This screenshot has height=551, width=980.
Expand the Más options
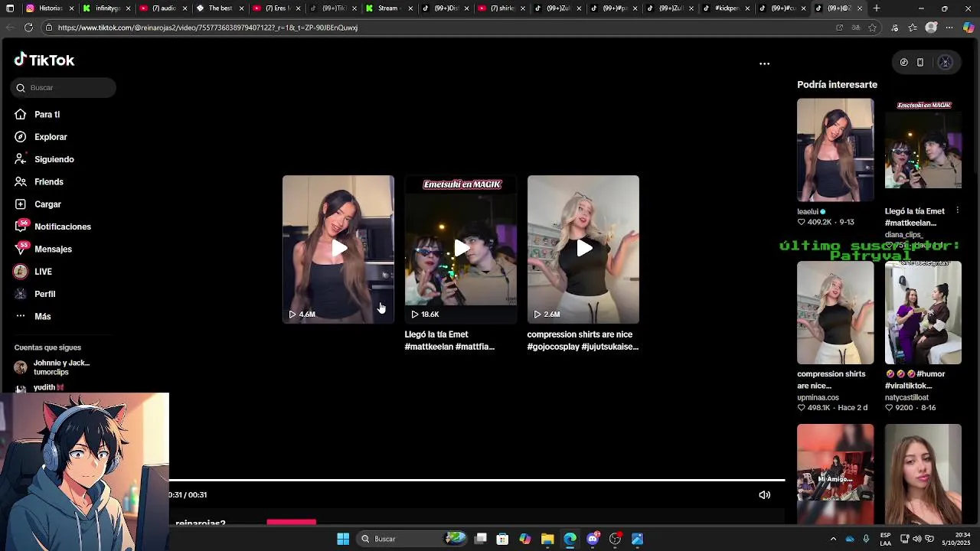coord(42,317)
